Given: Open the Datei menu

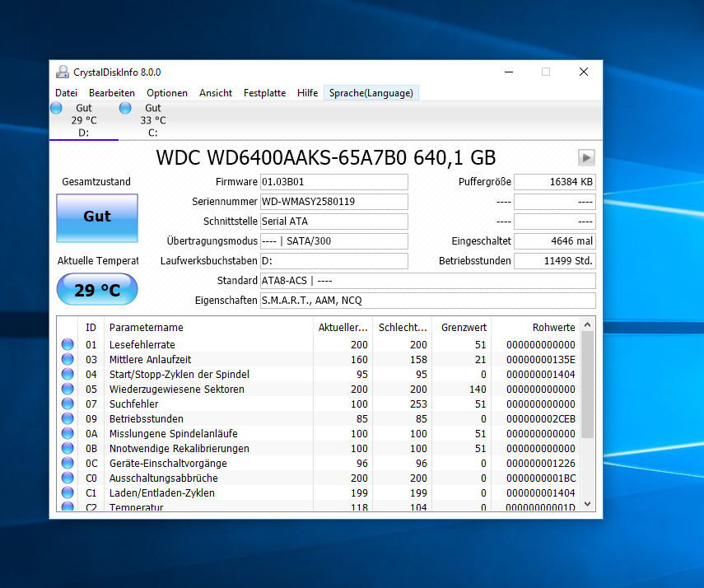Looking at the screenshot, I should tap(67, 93).
